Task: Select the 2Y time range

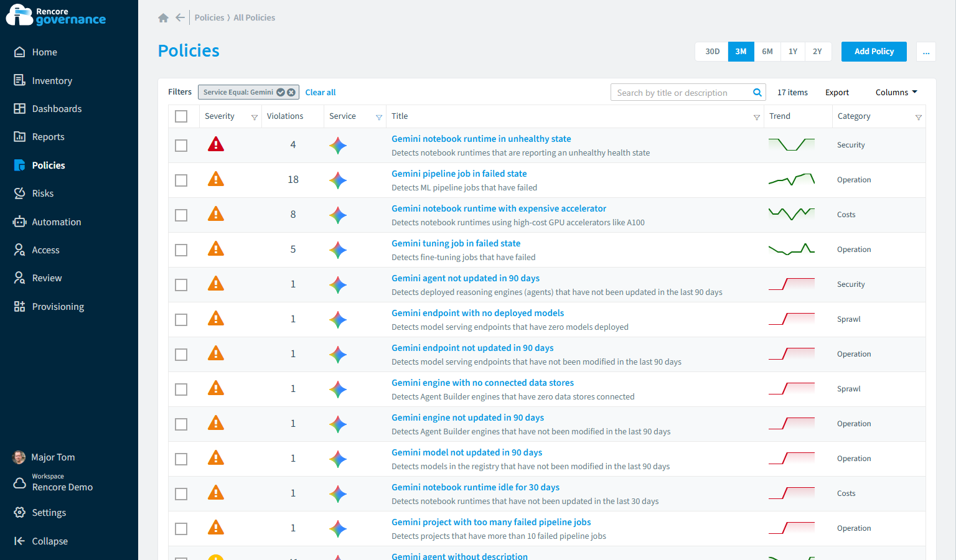Action: (x=817, y=52)
